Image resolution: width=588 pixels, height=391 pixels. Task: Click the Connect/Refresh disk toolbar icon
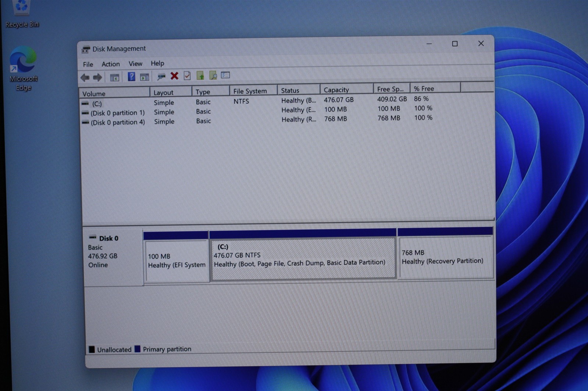pos(161,76)
